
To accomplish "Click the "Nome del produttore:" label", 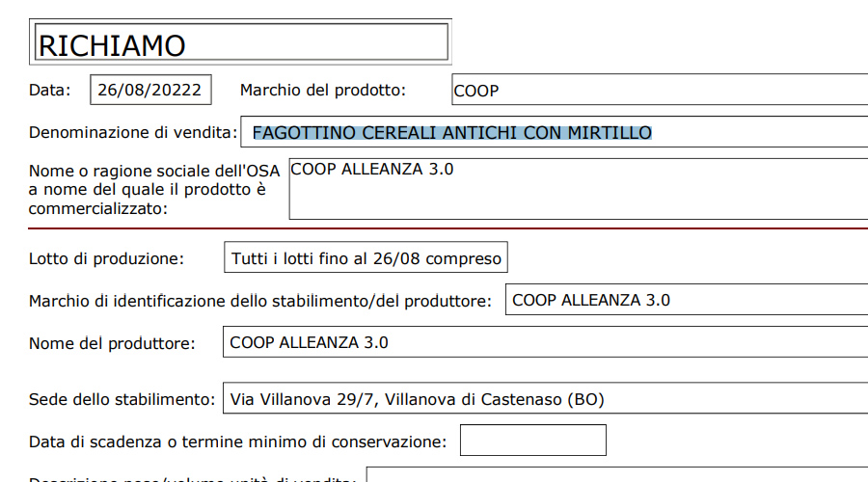I will coord(112,343).
